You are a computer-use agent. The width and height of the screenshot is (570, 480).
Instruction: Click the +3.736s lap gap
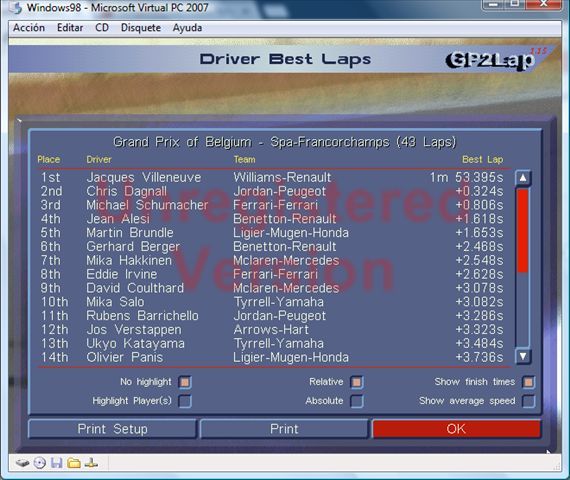pos(479,357)
